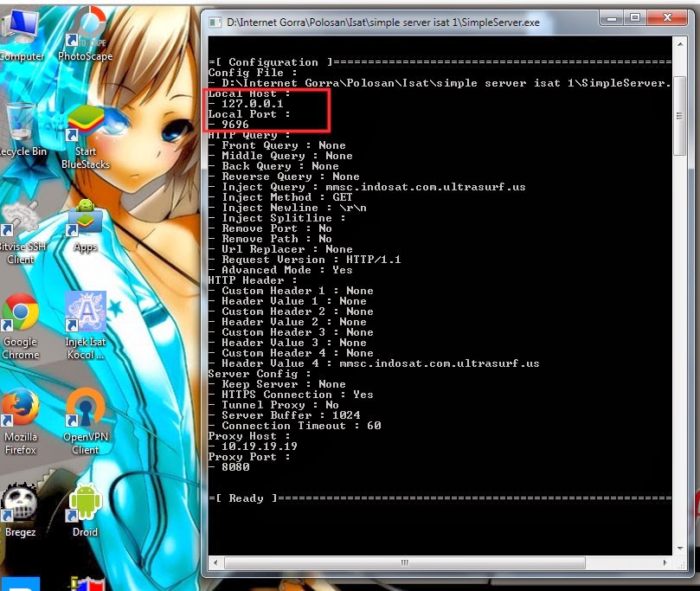This screenshot has height=591, width=700.
Task: Click the horizontal scrollbar thumb
Action: (404, 563)
